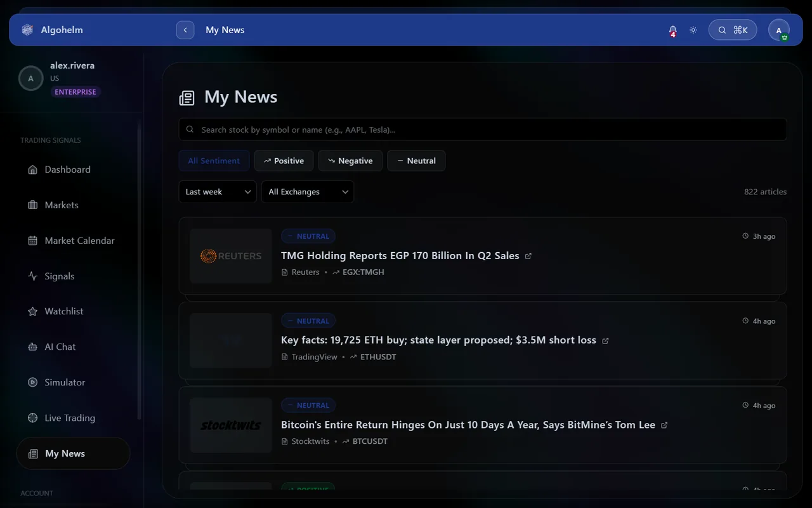
Task: Click the BTCUSDT ticker tag
Action: [365, 441]
